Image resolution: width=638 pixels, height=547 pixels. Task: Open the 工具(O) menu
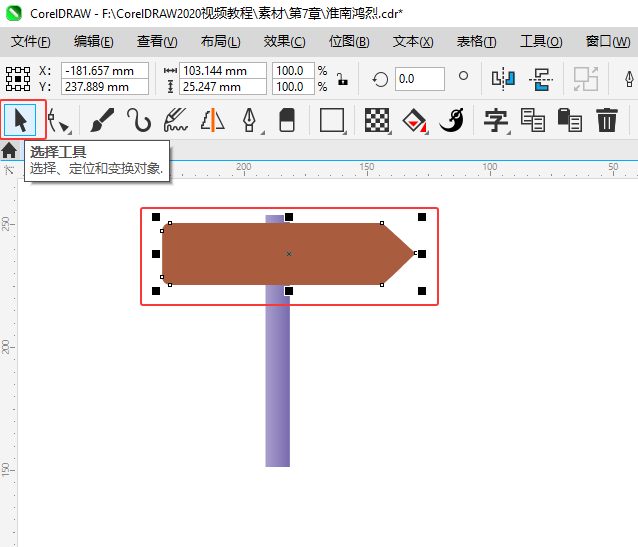[541, 42]
